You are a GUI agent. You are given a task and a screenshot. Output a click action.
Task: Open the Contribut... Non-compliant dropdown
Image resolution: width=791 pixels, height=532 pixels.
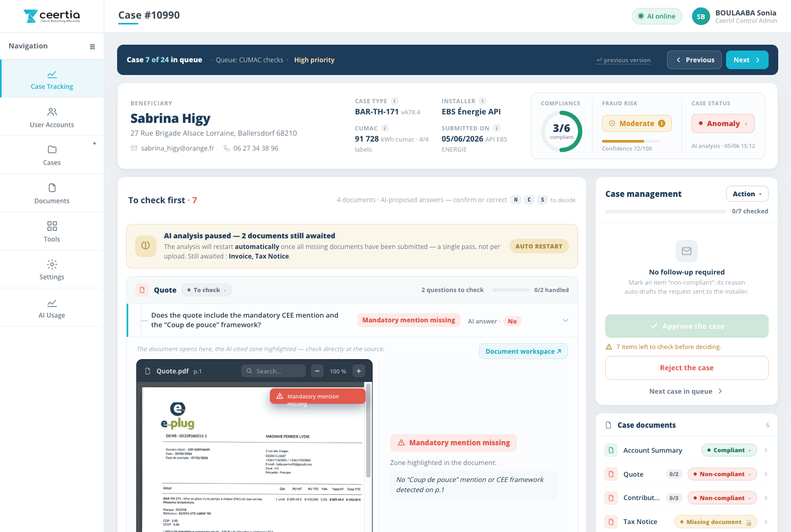click(722, 498)
